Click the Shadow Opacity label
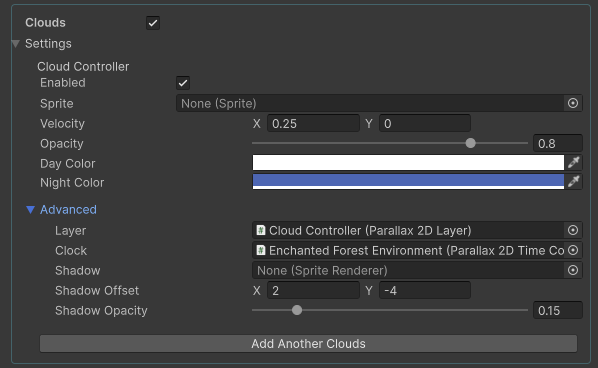 click(101, 311)
